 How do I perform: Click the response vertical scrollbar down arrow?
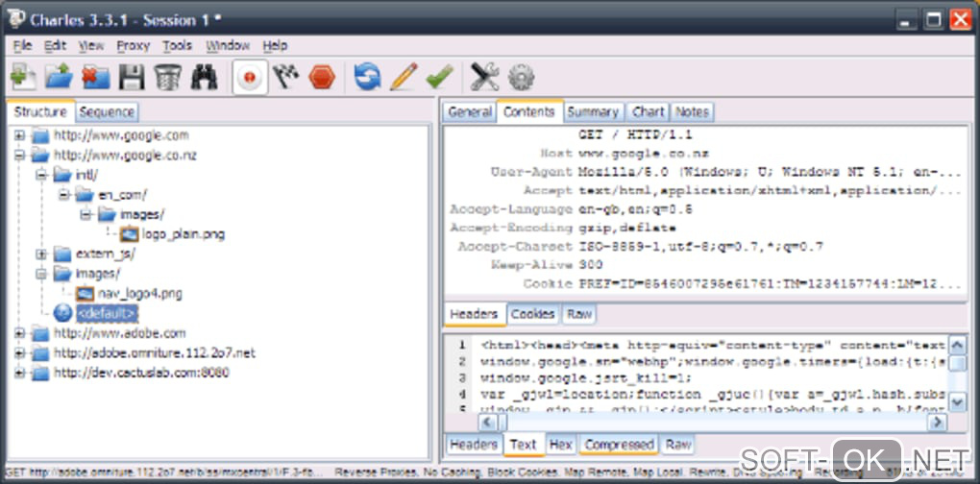957,402
